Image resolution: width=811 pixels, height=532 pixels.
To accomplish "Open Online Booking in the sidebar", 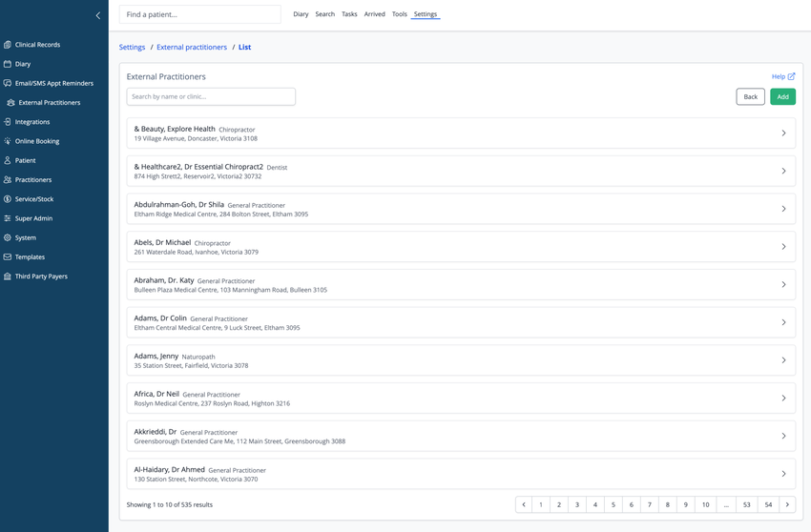I will pyautogui.click(x=37, y=141).
